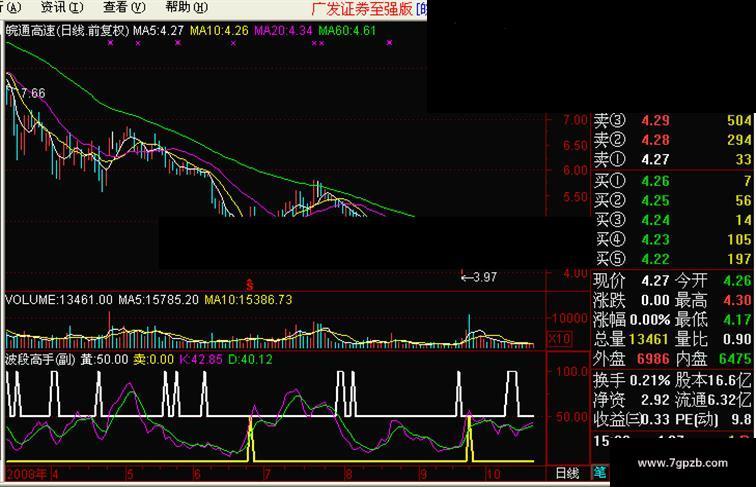Click the 卖:0.00 indicator value
Screen dimensions: 756x487
click(x=153, y=359)
